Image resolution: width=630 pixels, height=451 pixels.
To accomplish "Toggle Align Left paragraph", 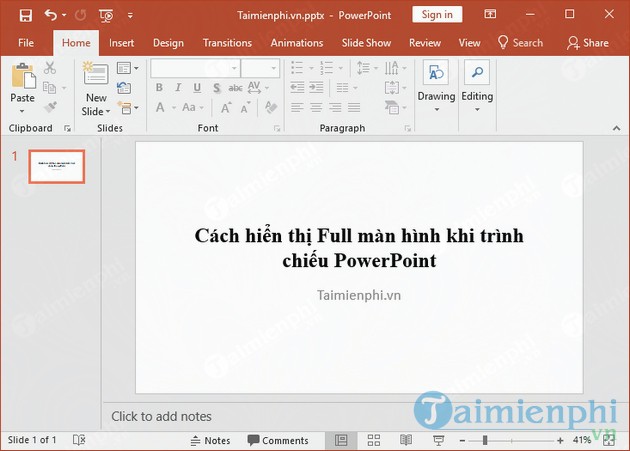I will click(297, 107).
